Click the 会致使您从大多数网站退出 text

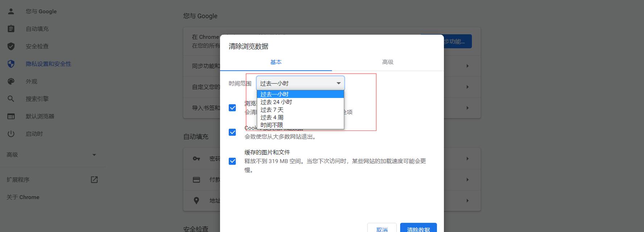click(x=281, y=137)
